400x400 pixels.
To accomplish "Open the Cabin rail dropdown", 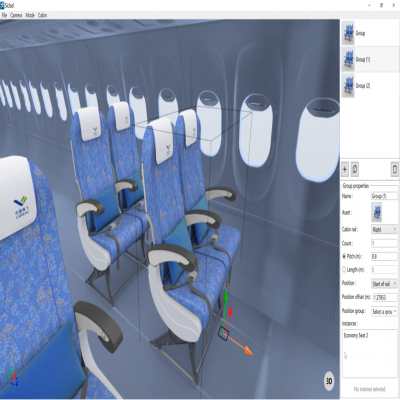I will [x=384, y=229].
